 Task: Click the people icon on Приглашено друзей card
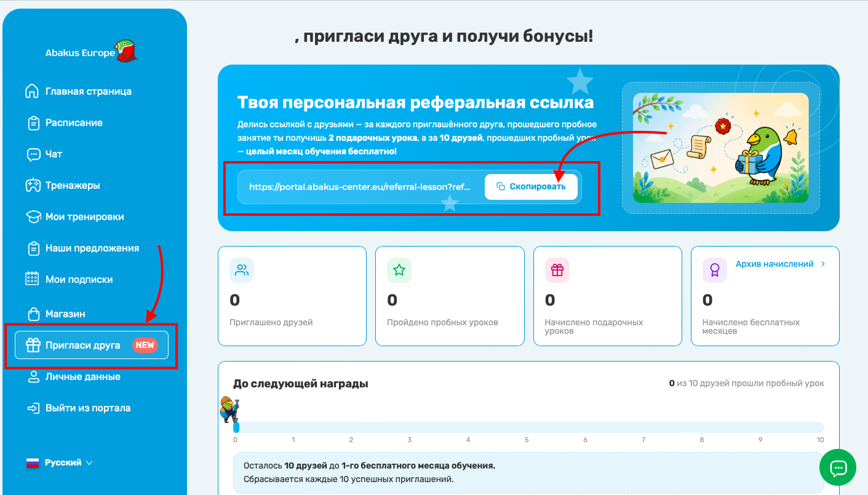point(242,270)
